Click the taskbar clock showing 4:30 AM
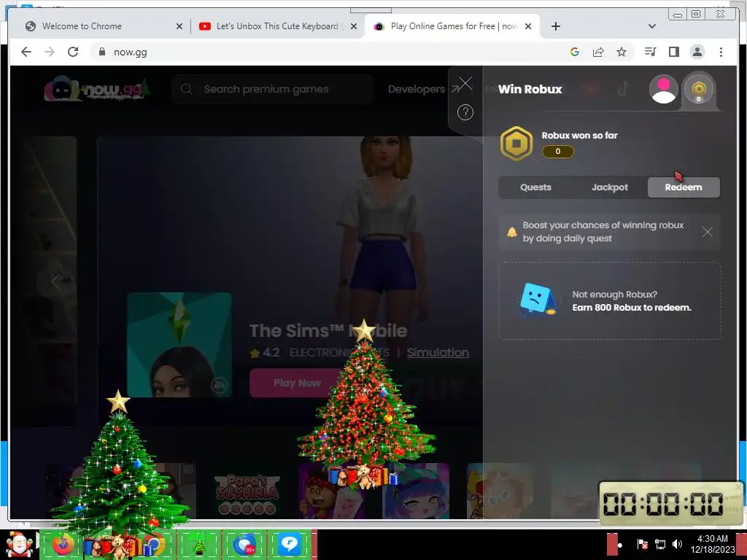Screen dimensions: 747x560 coord(713,544)
